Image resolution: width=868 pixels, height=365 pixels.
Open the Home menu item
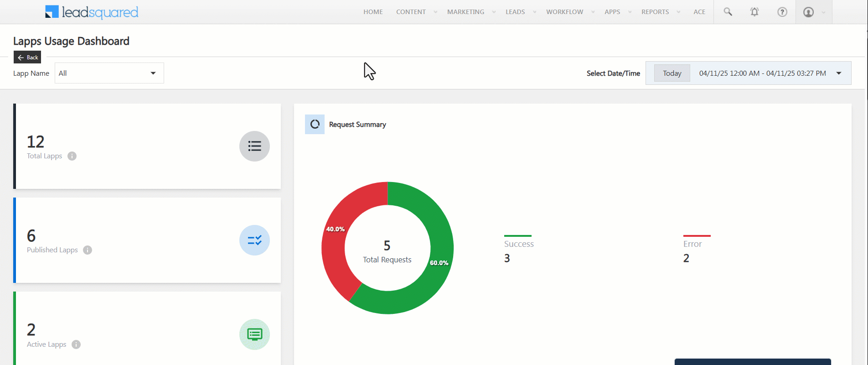pos(373,12)
